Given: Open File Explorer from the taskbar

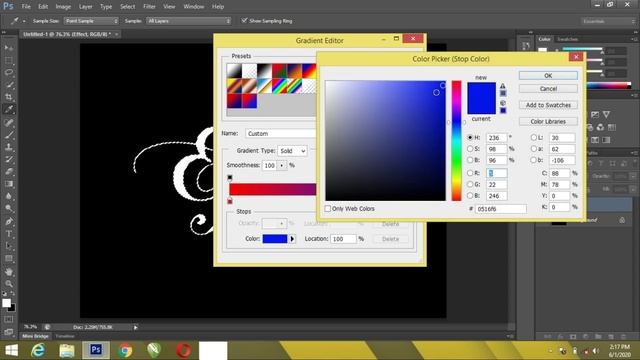Looking at the screenshot, I should [x=67, y=350].
